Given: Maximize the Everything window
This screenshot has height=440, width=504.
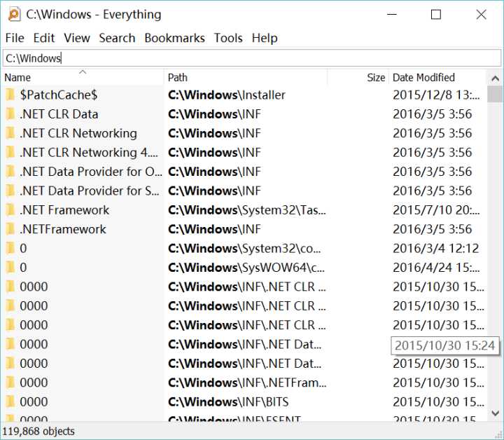Looking at the screenshot, I should (436, 15).
